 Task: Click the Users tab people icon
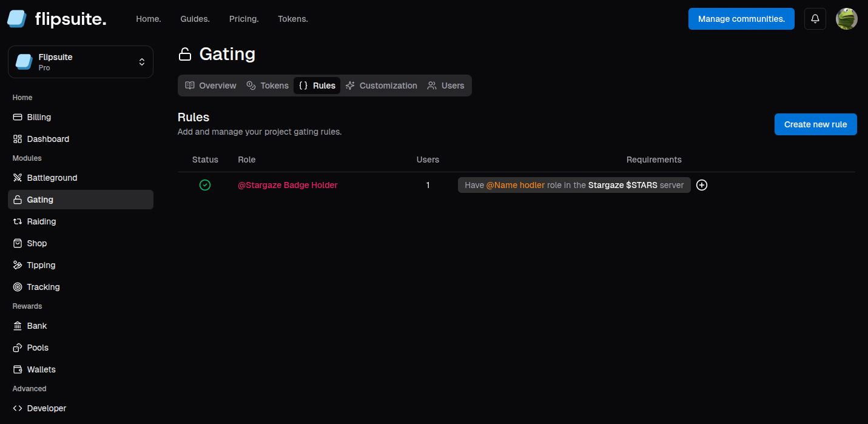(x=432, y=86)
